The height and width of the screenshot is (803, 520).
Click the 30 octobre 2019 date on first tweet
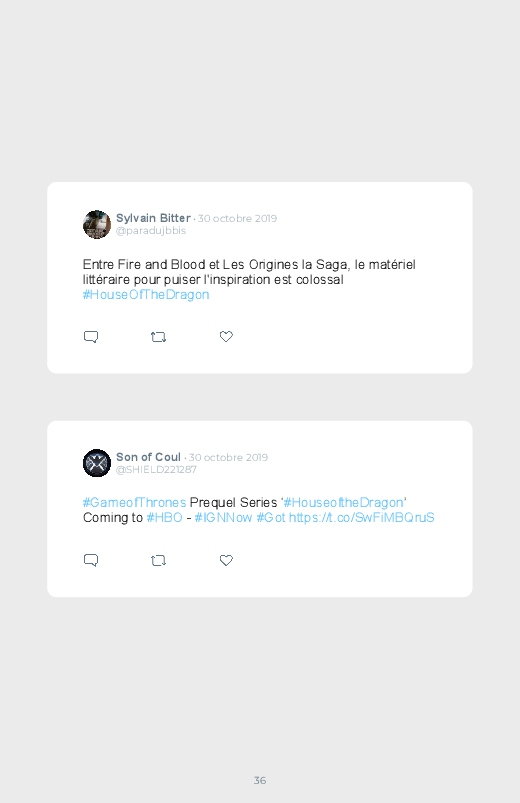(237, 219)
